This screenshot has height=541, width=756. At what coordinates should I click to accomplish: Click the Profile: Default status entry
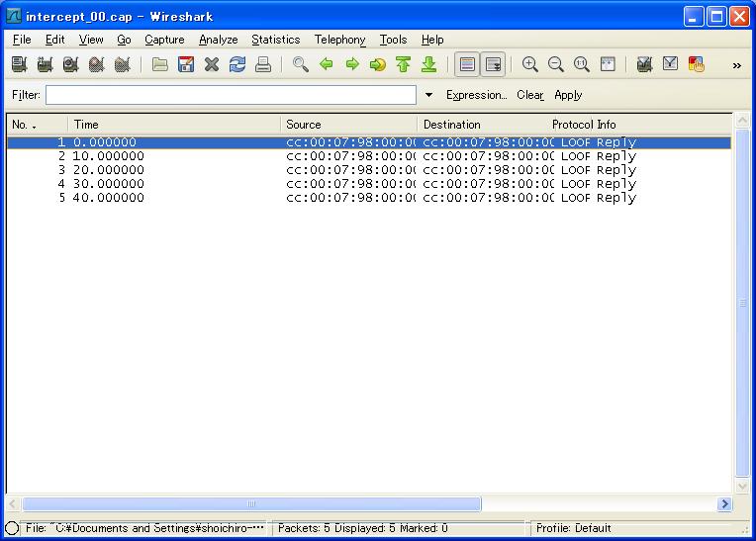[573, 528]
